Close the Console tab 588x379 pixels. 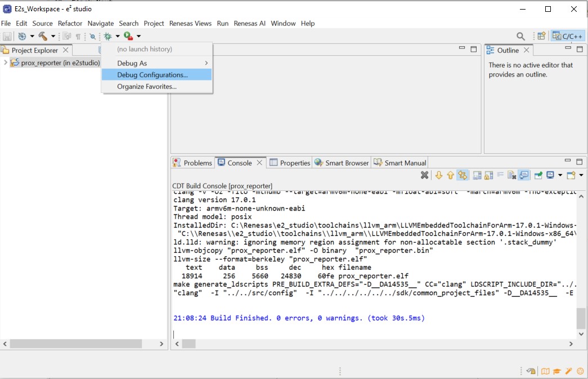point(259,163)
